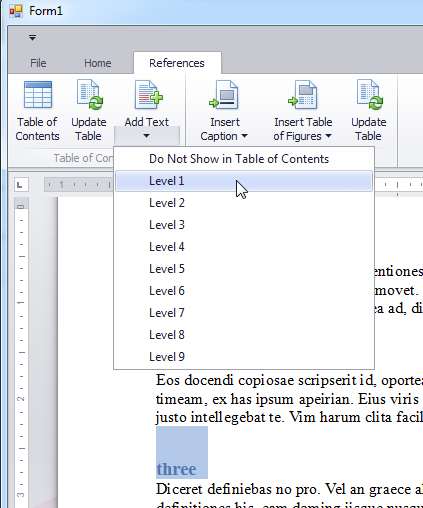The width and height of the screenshot is (423, 508).
Task: Click the Table of Contents icon
Action: (x=38, y=95)
